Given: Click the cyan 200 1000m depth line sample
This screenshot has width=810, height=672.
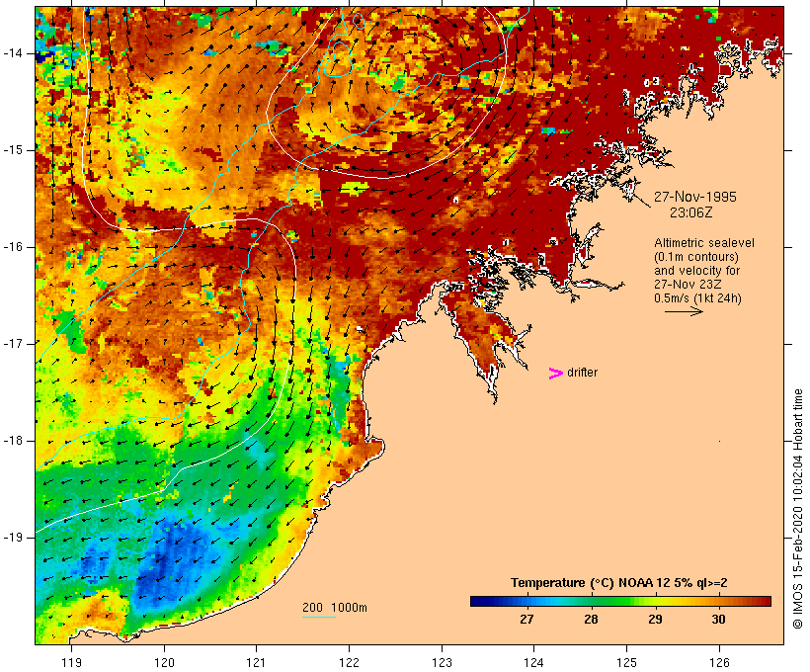Looking at the screenshot, I should [x=319, y=617].
